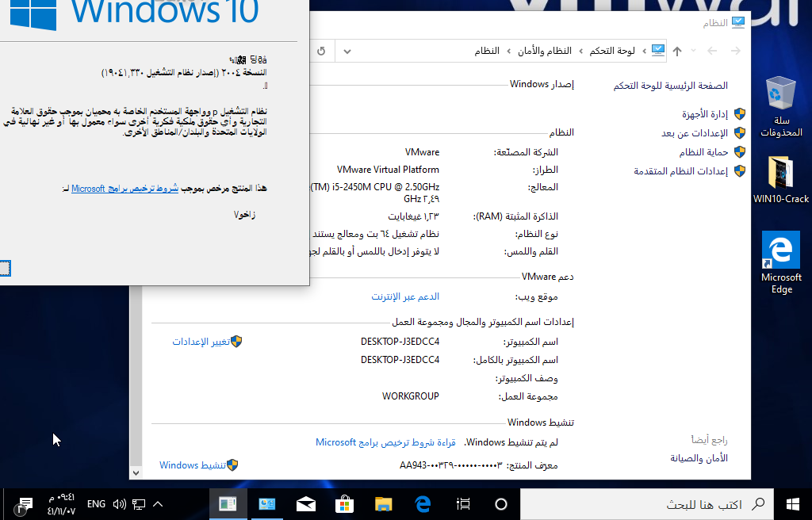The width and height of the screenshot is (812, 520).
Task: Show hidden system tray icons
Action: tap(158, 504)
